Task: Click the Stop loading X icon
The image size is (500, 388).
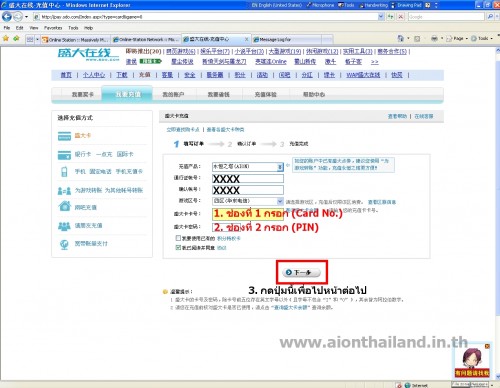Action: [x=401, y=16]
